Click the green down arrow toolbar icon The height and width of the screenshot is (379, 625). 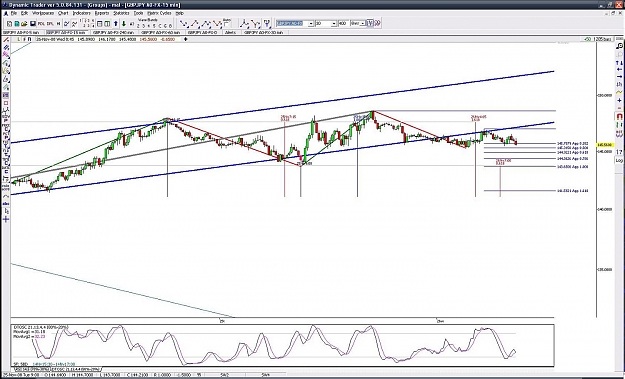[124, 24]
